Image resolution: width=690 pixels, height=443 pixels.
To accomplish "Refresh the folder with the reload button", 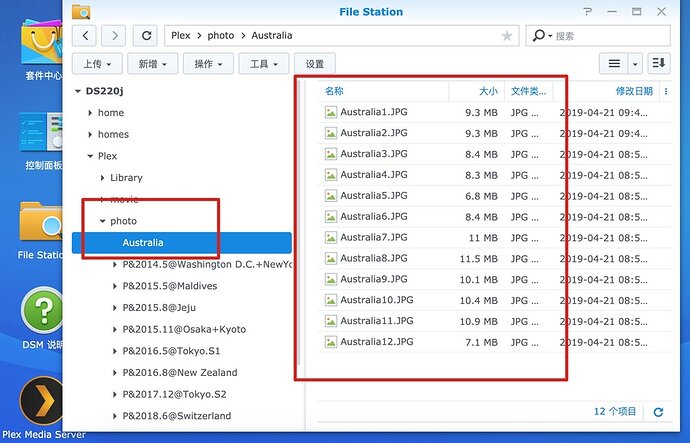I will point(146,36).
